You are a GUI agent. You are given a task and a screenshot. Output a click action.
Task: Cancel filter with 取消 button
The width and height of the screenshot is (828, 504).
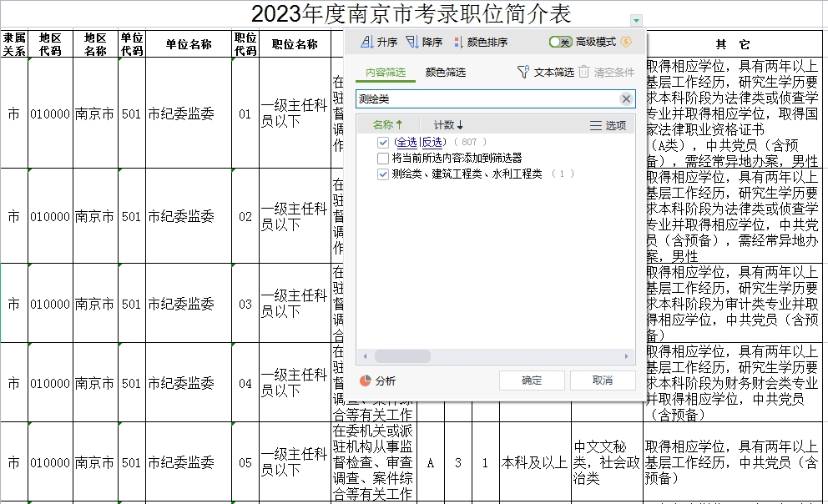[603, 381]
